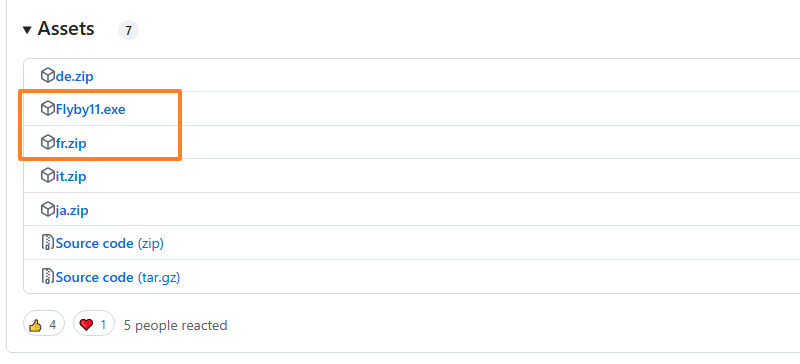
Task: Click the Assets heading text
Action: pyautogui.click(x=66, y=29)
